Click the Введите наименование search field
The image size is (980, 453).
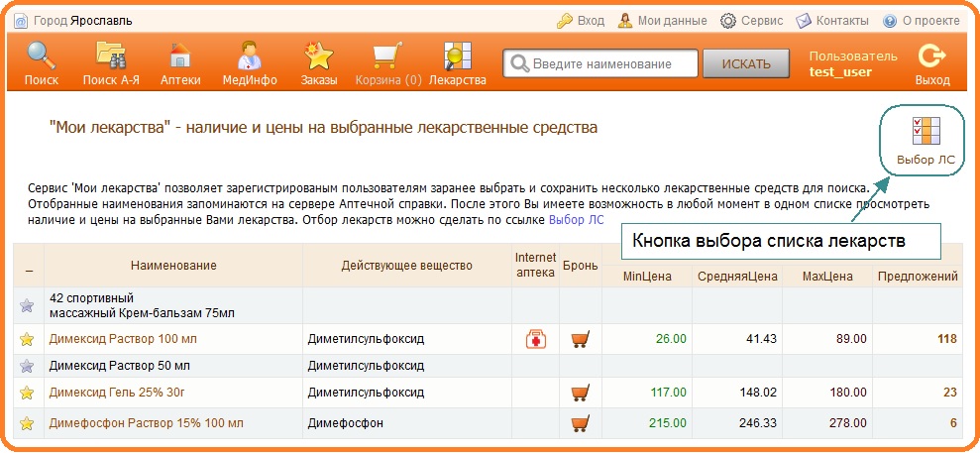coord(599,63)
